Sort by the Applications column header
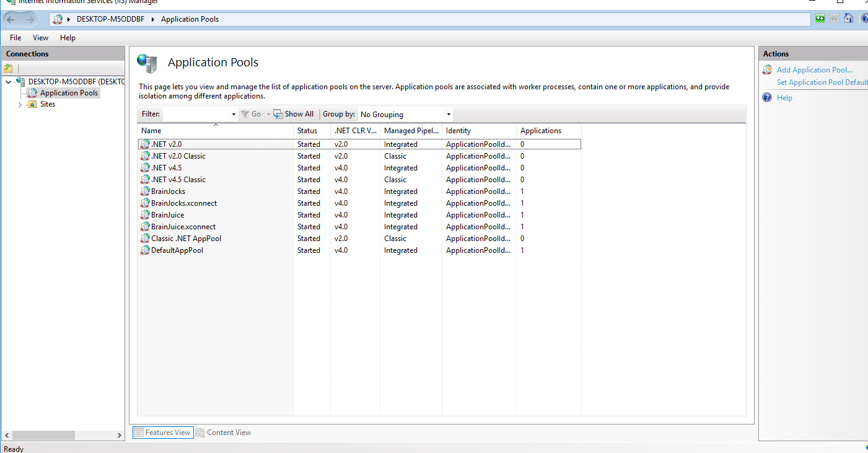 point(548,131)
